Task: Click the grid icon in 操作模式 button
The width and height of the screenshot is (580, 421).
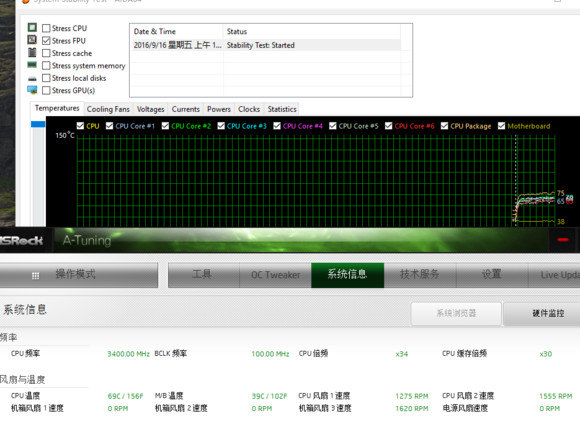Action: pos(36,276)
